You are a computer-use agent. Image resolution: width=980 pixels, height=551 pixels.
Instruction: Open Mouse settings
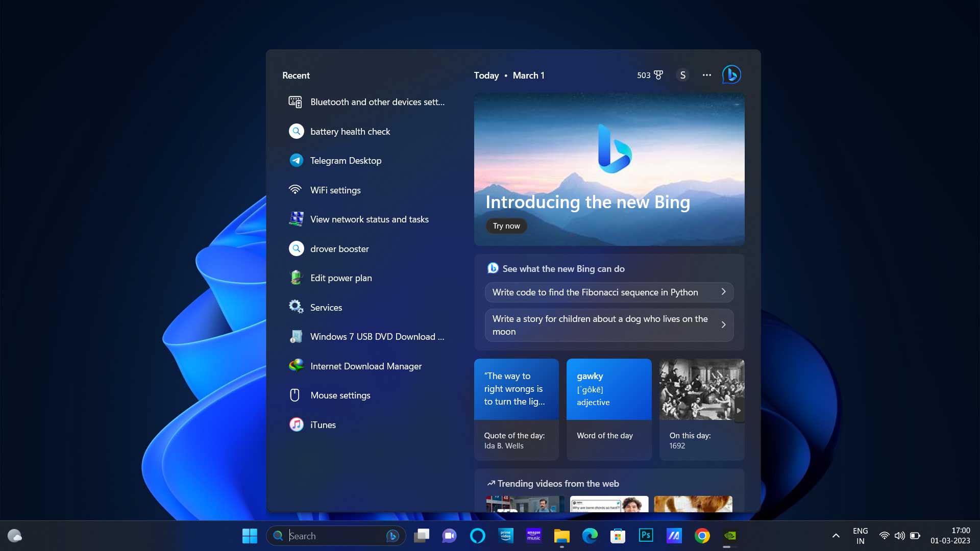pyautogui.click(x=367, y=395)
